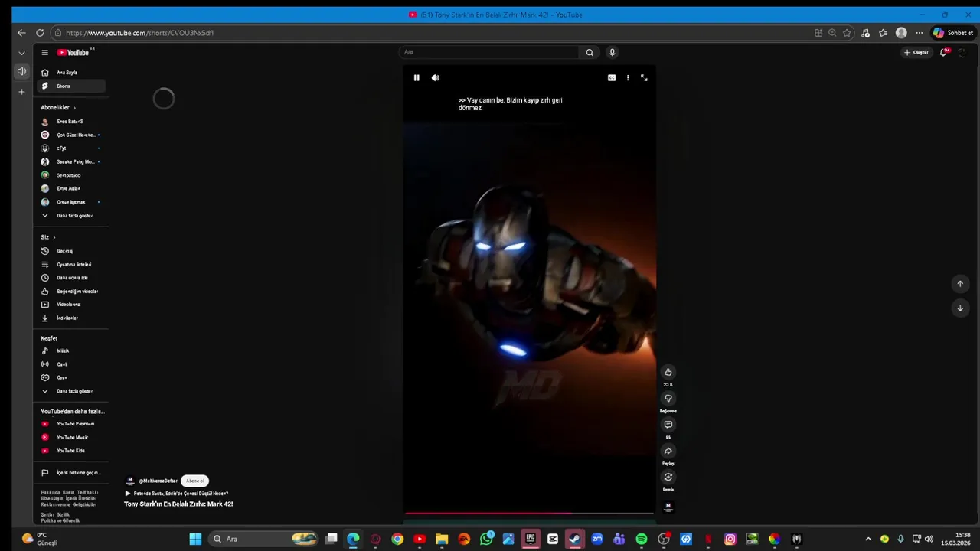Open Canlı live streams
Viewport: 980px width, 551px height.
click(x=71, y=364)
